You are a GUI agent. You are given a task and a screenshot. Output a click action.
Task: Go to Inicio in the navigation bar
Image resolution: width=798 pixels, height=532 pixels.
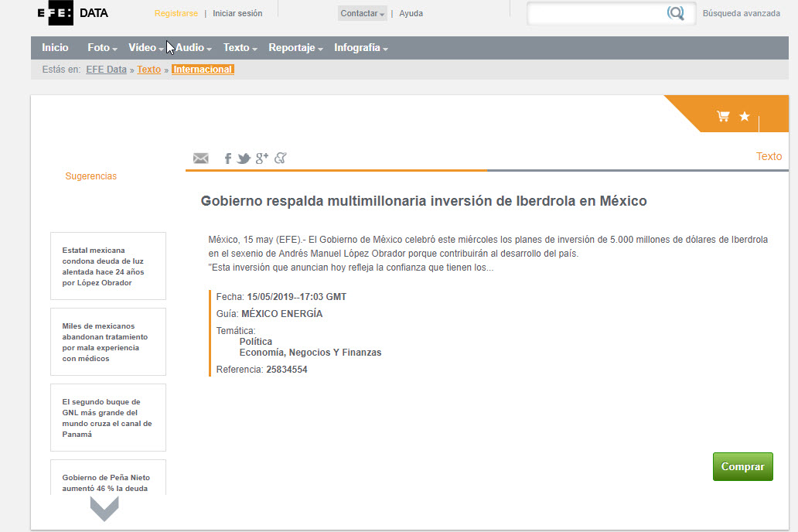tap(55, 48)
